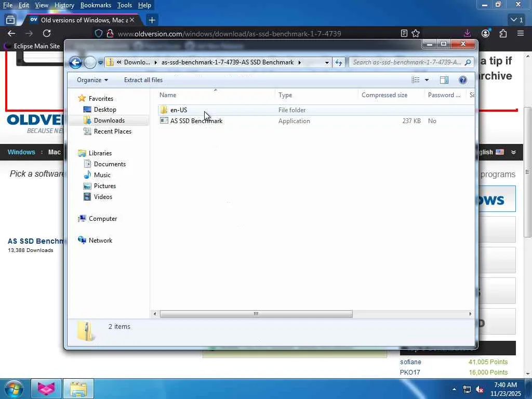532x399 pixels.
Task: Click Extract all files
Action: (x=143, y=80)
